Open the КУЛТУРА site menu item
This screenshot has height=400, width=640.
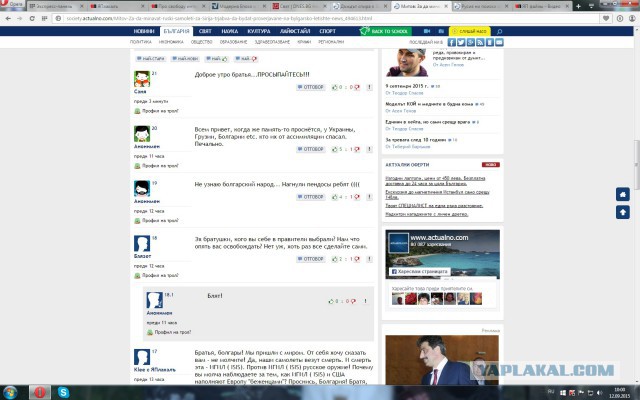click(259, 31)
